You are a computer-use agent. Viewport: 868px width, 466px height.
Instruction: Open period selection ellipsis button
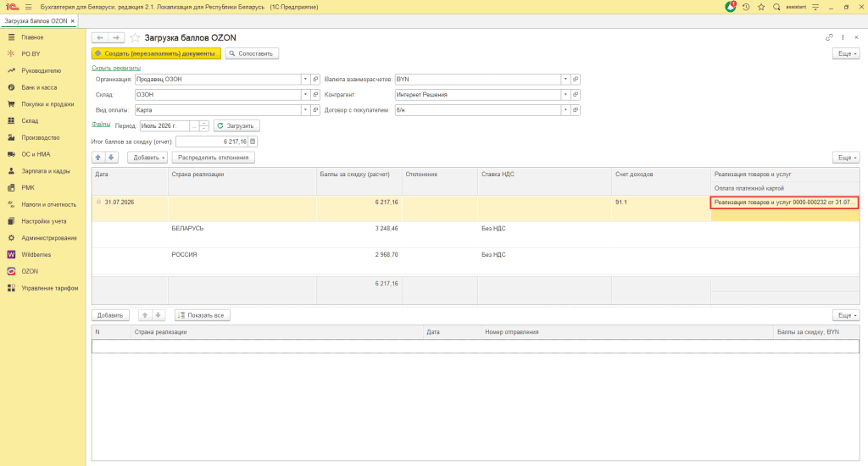click(x=194, y=126)
